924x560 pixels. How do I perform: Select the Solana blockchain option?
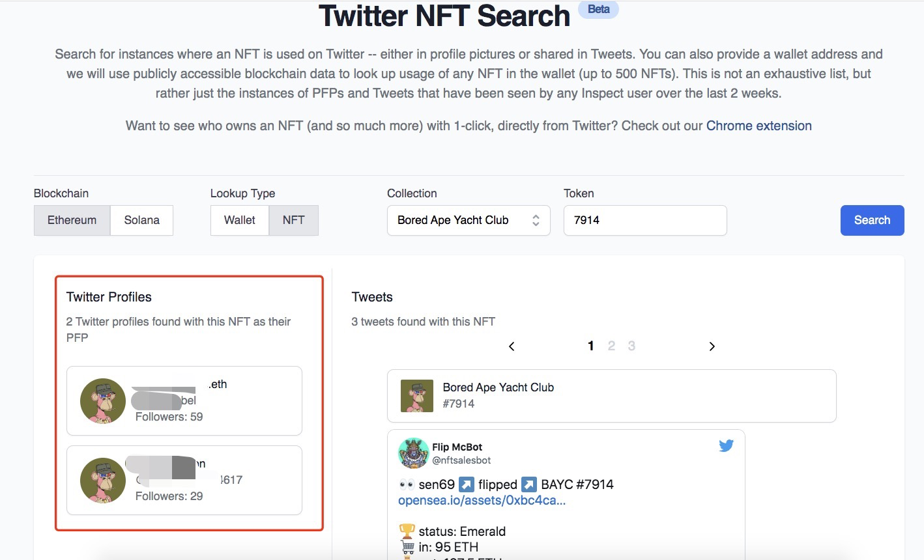pyautogui.click(x=141, y=220)
